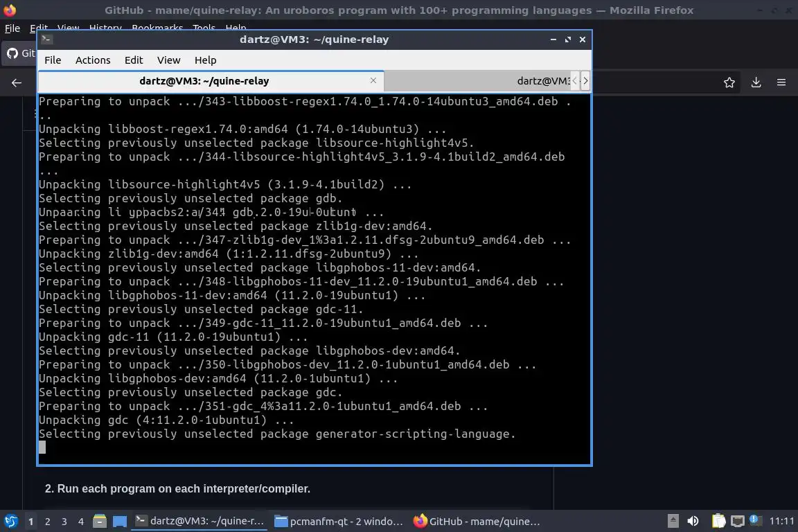Screen dimensions: 798x532
Task: Open the update notifier tray icon
Action: coord(756,520)
